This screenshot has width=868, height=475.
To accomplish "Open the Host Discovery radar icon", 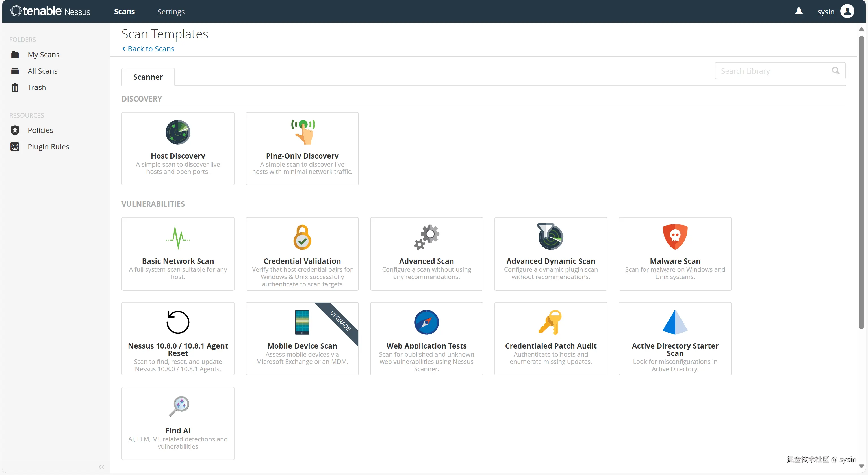I will pyautogui.click(x=177, y=132).
